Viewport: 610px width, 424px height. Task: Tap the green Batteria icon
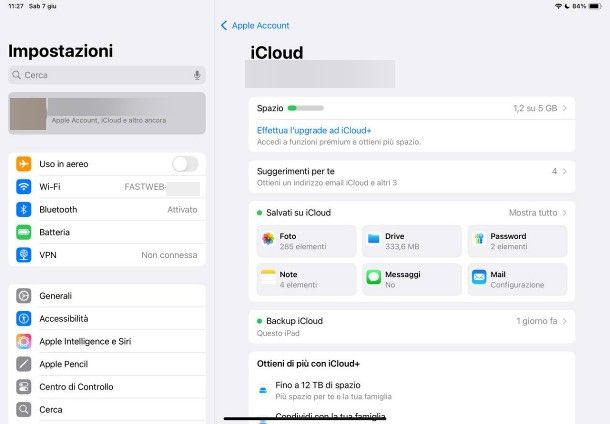point(24,232)
